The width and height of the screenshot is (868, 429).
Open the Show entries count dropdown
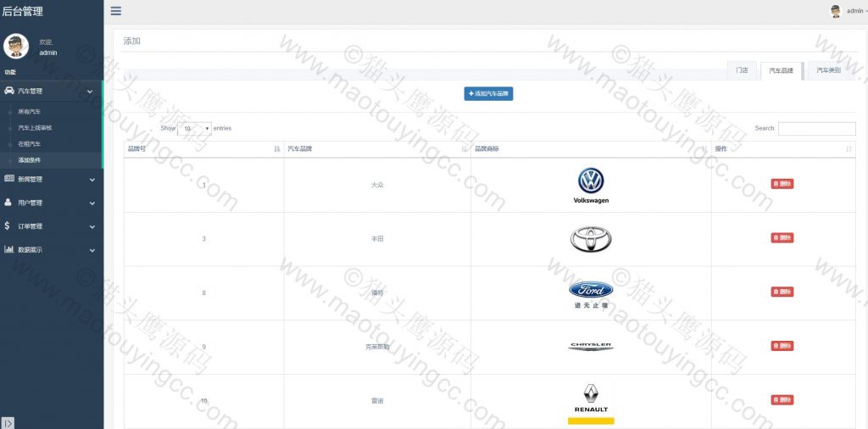(194, 128)
